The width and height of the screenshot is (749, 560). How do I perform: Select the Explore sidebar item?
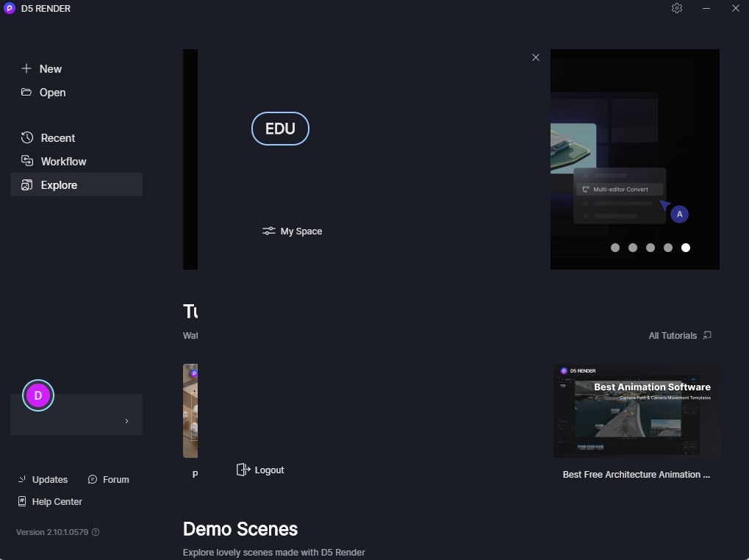(76, 184)
